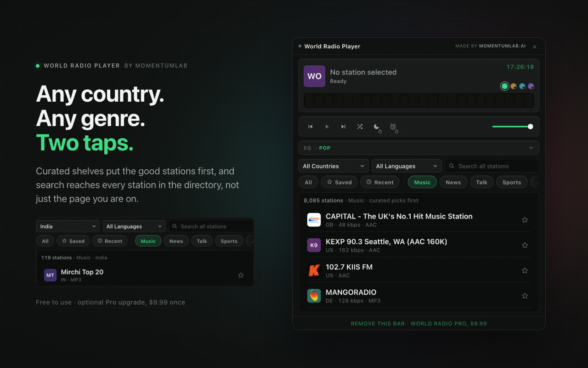Image resolution: width=588 pixels, height=368 pixels.
Task: Select the purple theme color dot
Action: tap(531, 86)
